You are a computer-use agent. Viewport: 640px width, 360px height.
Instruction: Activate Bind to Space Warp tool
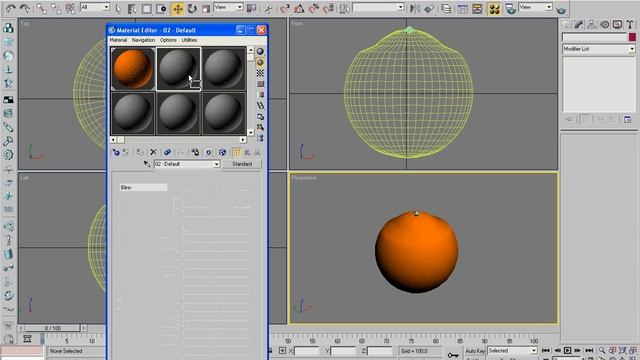(70, 8)
